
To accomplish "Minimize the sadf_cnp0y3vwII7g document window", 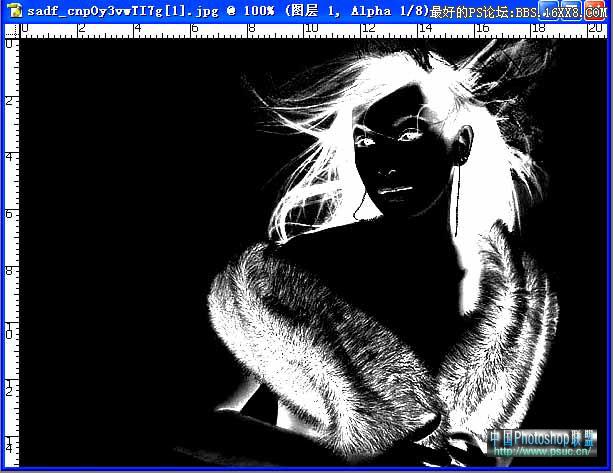I will (548, 11).
